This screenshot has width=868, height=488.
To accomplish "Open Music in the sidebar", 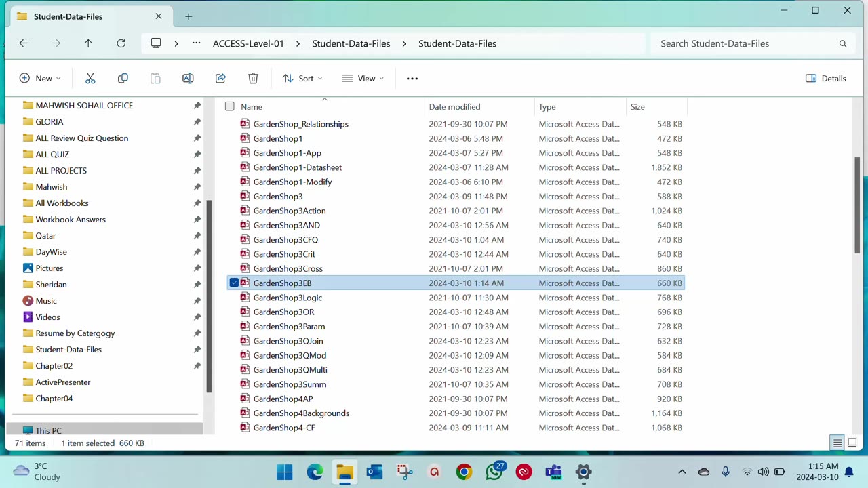I will coord(46,301).
